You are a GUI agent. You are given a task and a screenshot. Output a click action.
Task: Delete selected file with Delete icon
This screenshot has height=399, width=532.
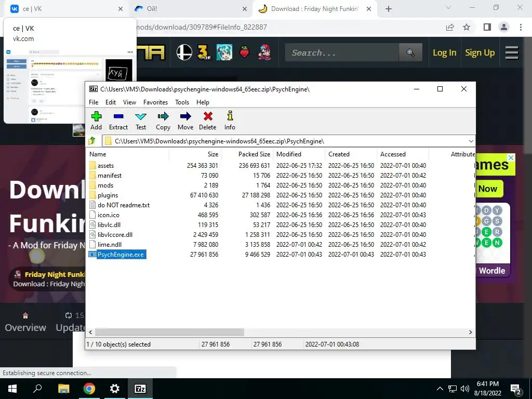tap(208, 121)
